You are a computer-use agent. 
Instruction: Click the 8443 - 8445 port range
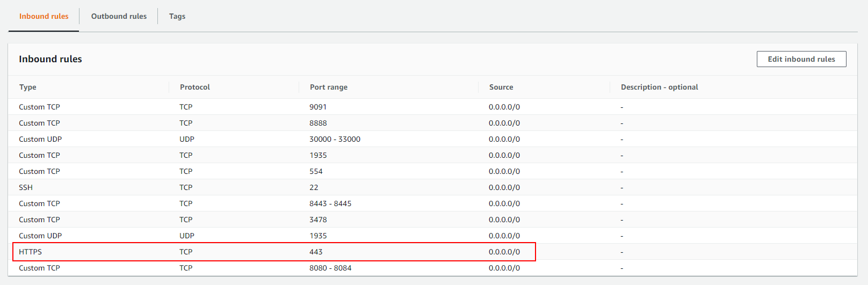[x=330, y=203]
